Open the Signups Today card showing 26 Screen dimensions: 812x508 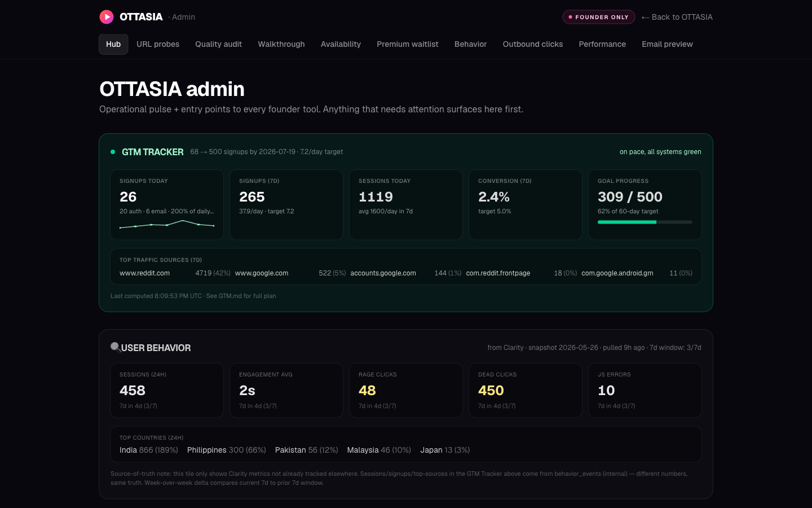[x=167, y=204]
